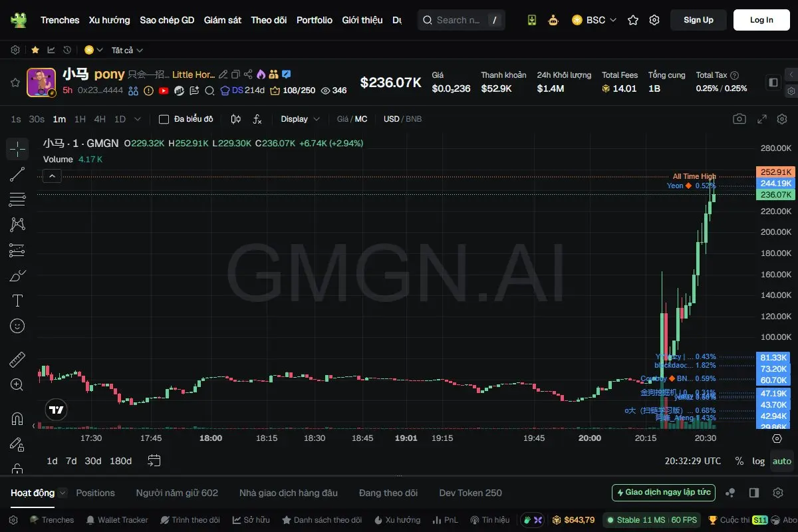
Task: Focus the token search field
Action: coord(461,20)
